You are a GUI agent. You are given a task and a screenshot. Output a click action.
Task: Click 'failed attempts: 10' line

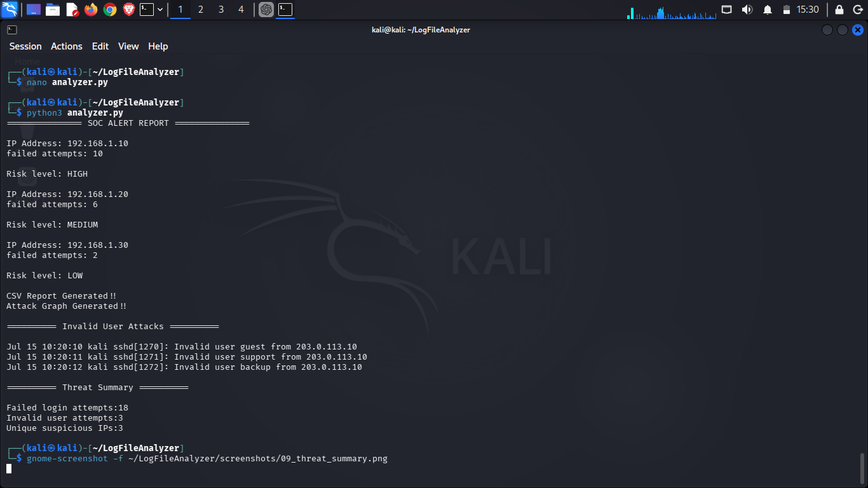click(x=55, y=154)
